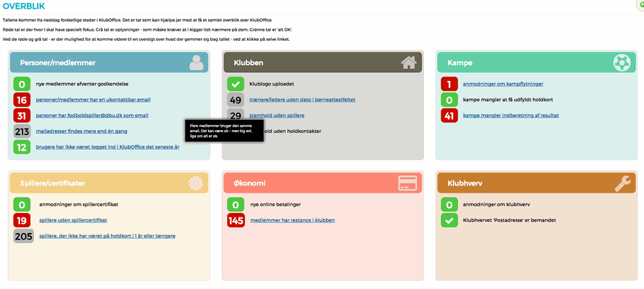Click the red 31 badge for fodboldspiller@dbu.dk emails
The height and width of the screenshot is (289, 644).
(22, 116)
